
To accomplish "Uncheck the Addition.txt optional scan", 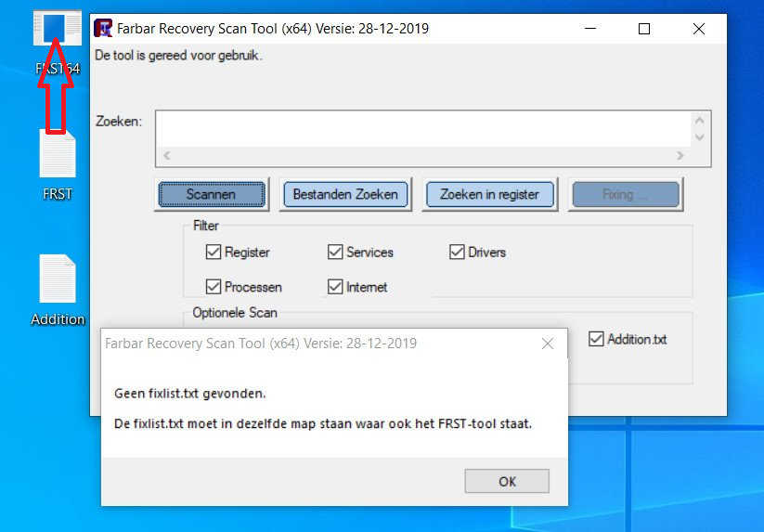I will pos(596,339).
